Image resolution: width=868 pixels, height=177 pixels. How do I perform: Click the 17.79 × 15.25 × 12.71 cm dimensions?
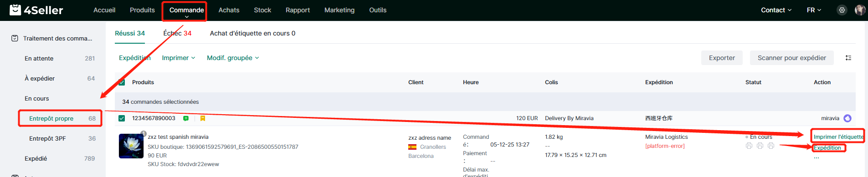click(575, 155)
